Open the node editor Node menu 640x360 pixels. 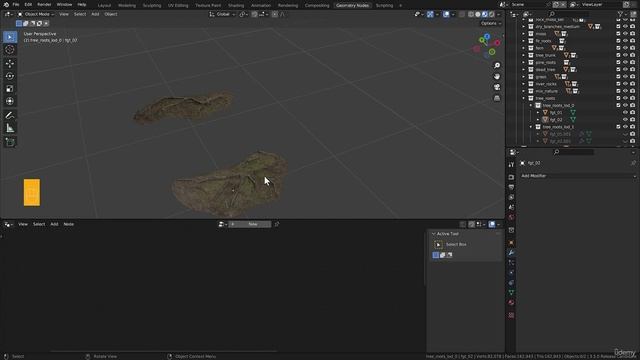[x=69, y=224]
